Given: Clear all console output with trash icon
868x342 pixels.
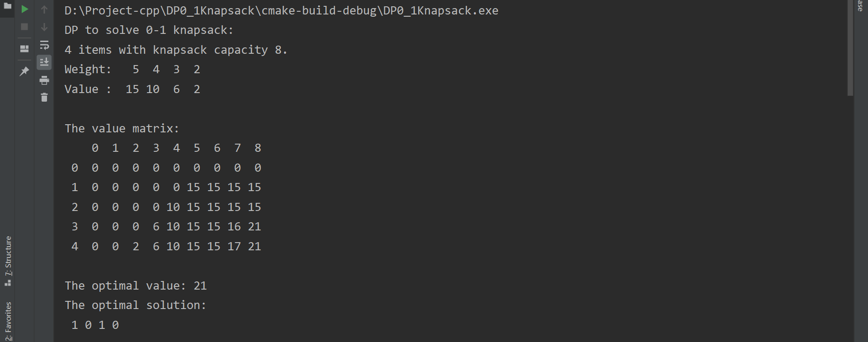Looking at the screenshot, I should coord(44,97).
